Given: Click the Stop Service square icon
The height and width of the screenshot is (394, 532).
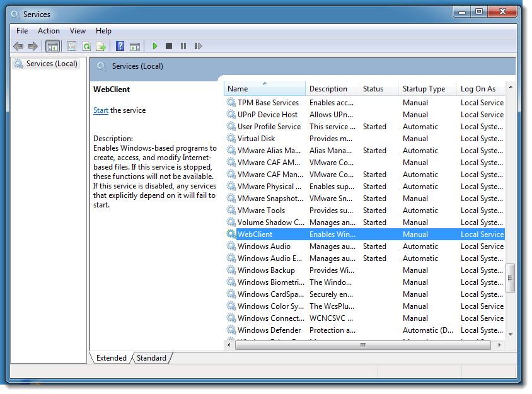Looking at the screenshot, I should coord(169,46).
